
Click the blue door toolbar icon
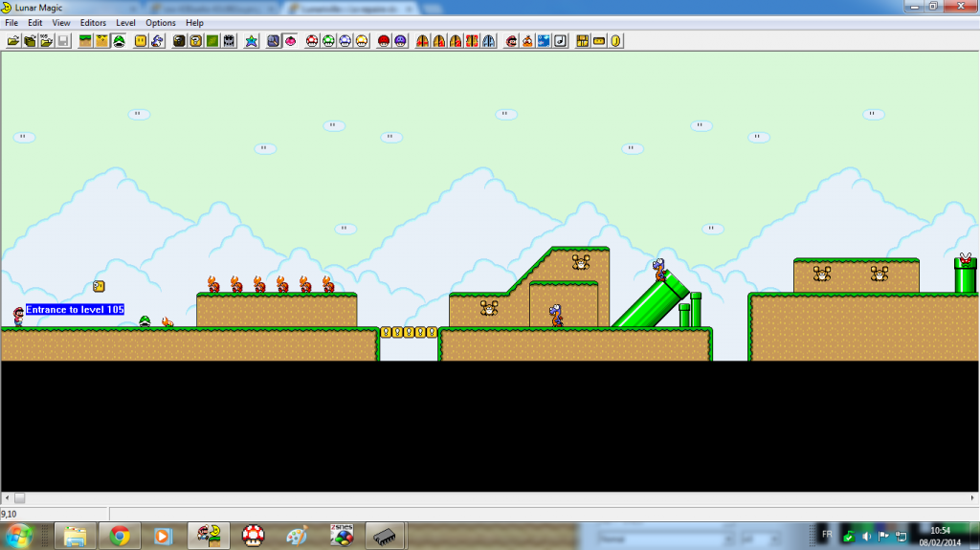point(489,40)
